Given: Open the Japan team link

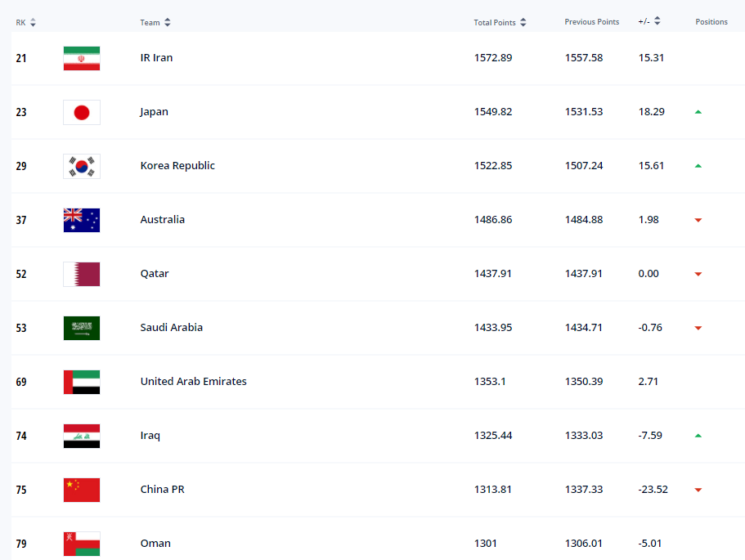Looking at the screenshot, I should coord(154,112).
